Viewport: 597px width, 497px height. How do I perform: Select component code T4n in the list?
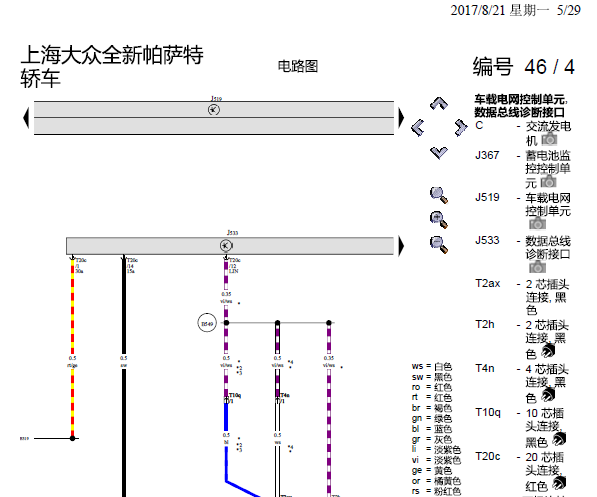(485, 368)
